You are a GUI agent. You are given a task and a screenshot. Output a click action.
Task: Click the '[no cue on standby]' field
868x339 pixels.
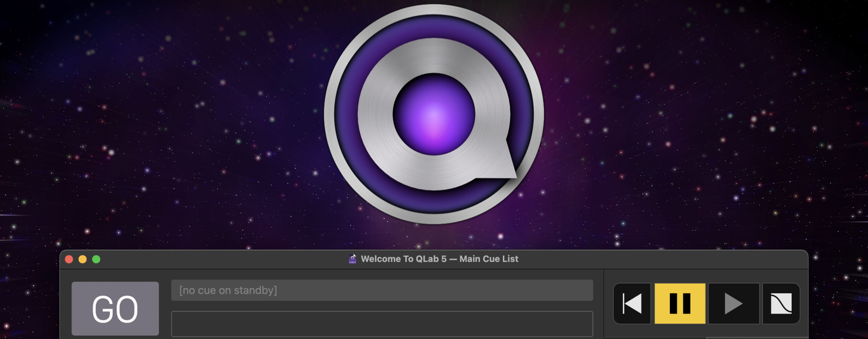382,290
